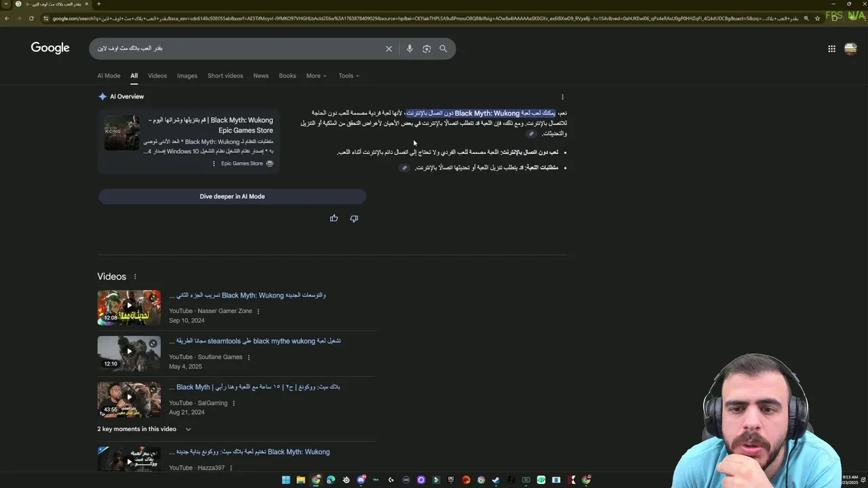Open Hazza397 Black Myth: Wukong video link
Screen dimensions: 868x488
click(249, 452)
